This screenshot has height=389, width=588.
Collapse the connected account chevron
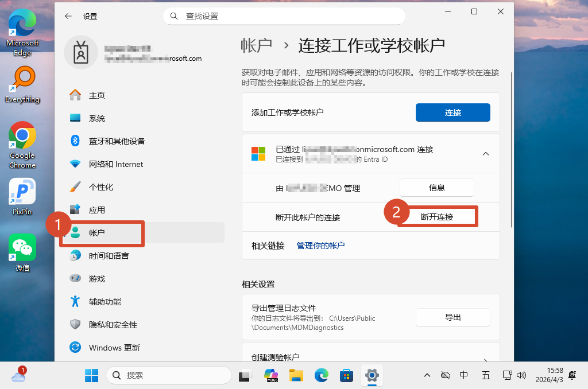(x=485, y=154)
